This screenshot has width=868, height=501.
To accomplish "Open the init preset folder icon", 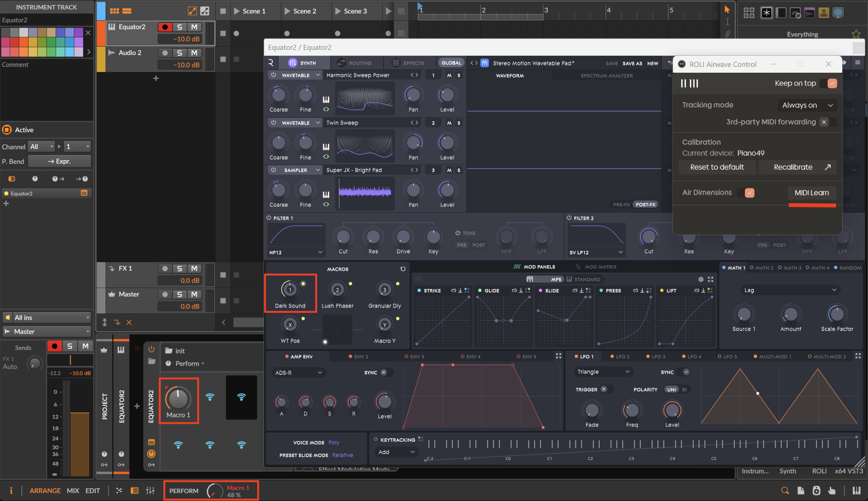I will coord(168,351).
